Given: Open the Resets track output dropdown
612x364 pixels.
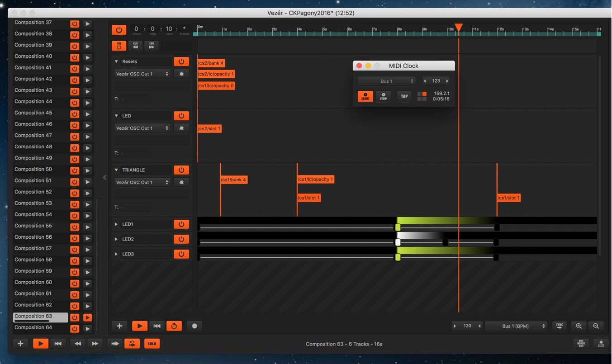Looking at the screenshot, I should pos(142,74).
